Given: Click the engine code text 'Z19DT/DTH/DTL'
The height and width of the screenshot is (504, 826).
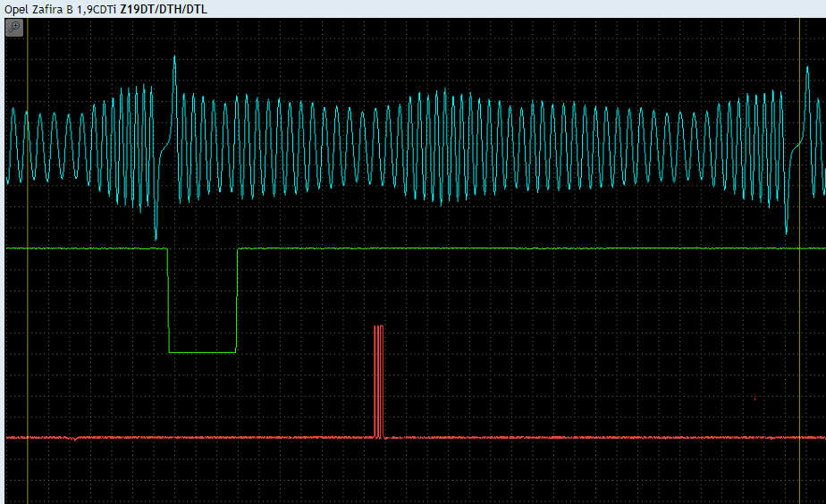Looking at the screenshot, I should (164, 9).
